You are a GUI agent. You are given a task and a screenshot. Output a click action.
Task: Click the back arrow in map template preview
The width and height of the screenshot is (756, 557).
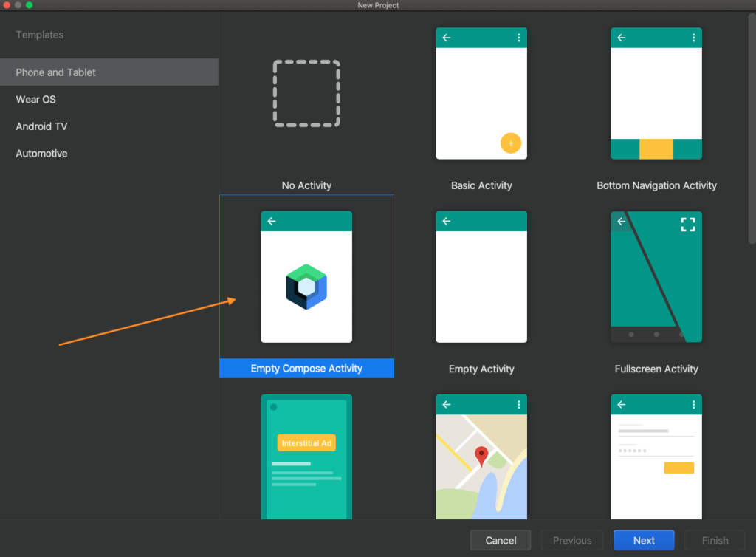point(447,405)
